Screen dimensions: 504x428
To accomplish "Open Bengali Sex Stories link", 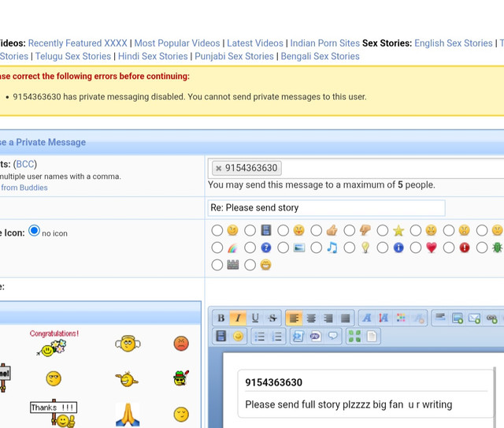I will [321, 56].
